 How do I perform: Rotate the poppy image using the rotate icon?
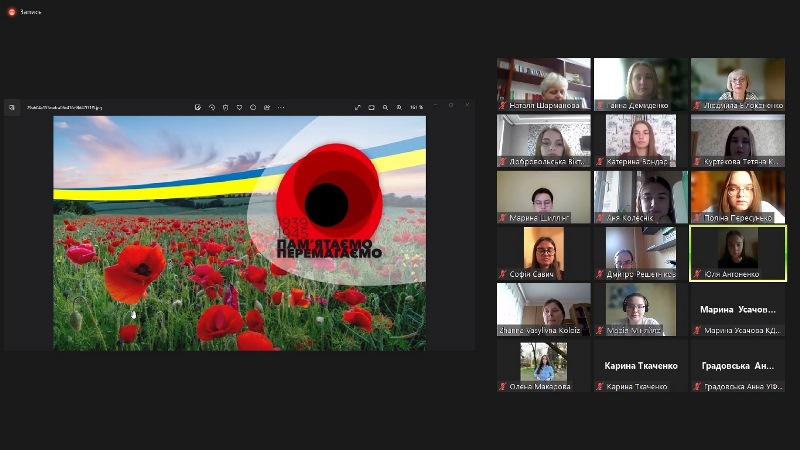212,107
